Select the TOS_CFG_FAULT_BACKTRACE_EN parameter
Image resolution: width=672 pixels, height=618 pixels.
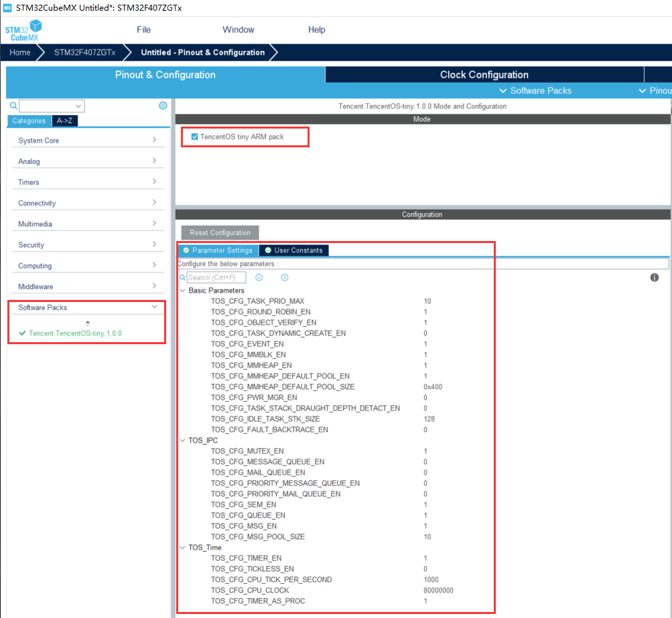[269, 430]
